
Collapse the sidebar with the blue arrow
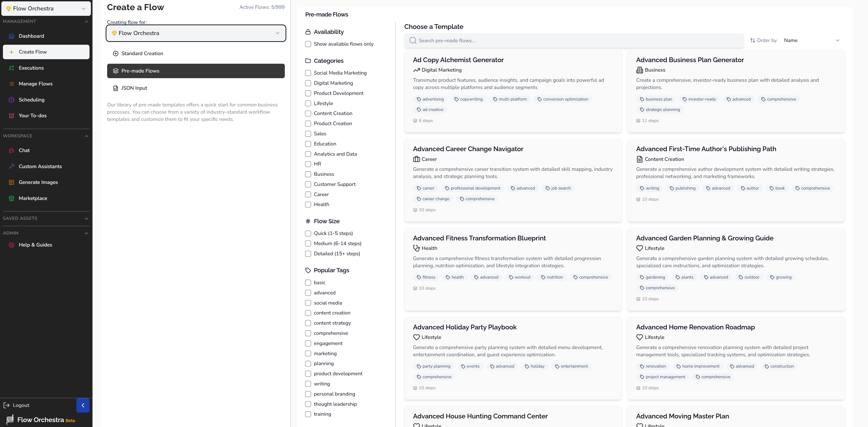[83, 405]
